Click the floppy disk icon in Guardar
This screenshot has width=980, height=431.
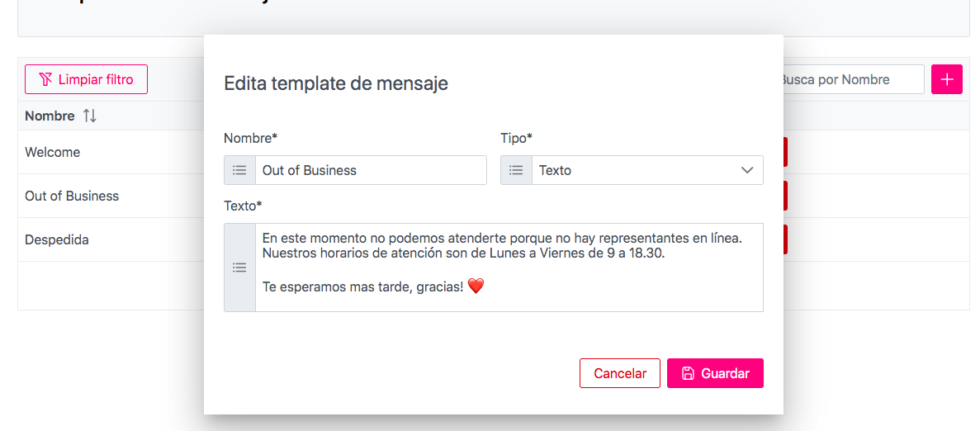coord(688,373)
